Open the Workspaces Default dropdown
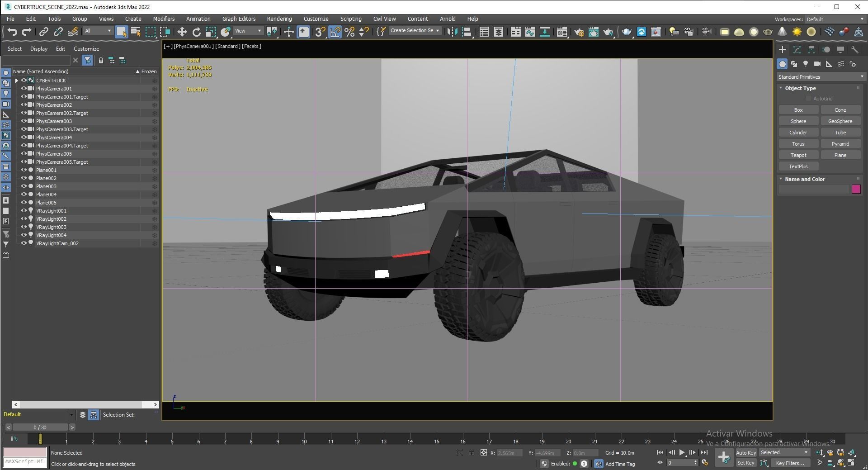Image resolution: width=868 pixels, height=470 pixels. point(835,19)
